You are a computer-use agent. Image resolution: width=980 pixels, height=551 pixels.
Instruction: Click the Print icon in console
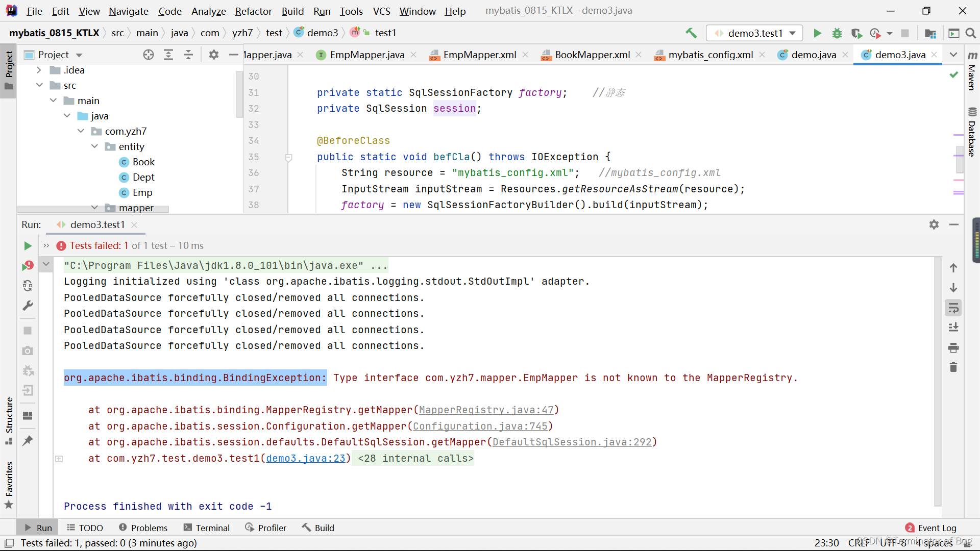(x=953, y=348)
